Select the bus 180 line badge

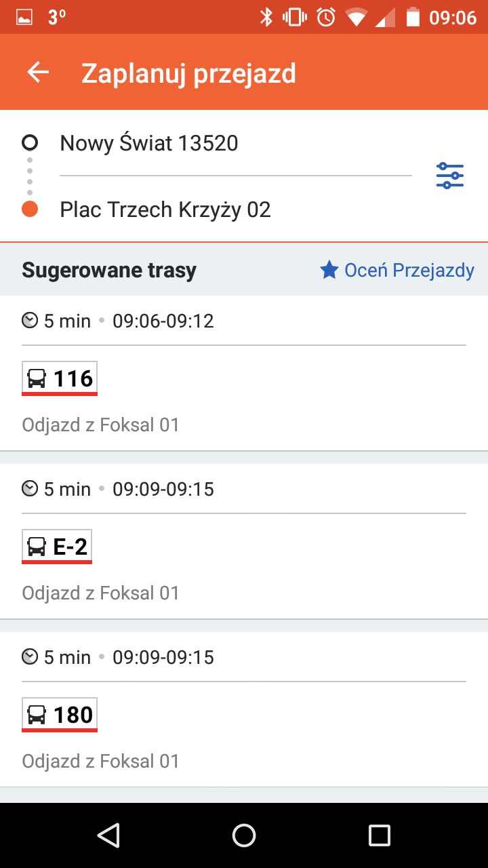[x=60, y=715]
